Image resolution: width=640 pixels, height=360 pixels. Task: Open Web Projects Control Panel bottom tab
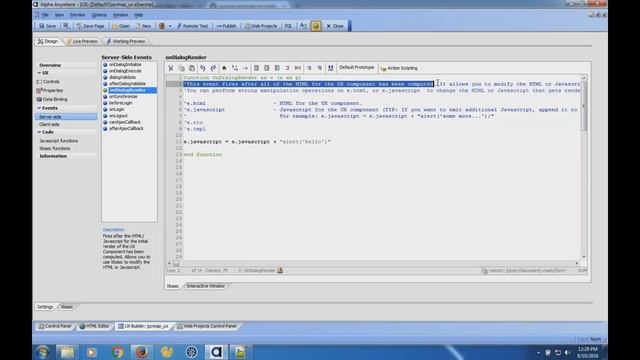[x=207, y=326]
